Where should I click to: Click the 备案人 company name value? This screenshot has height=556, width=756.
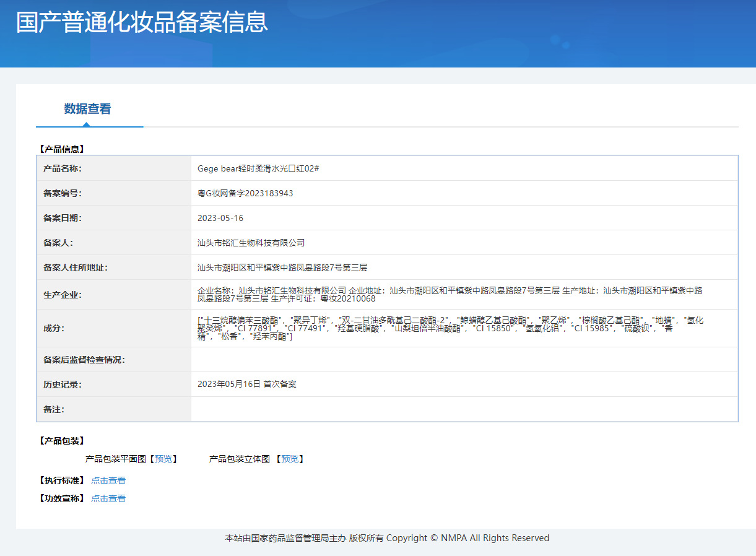(251, 243)
